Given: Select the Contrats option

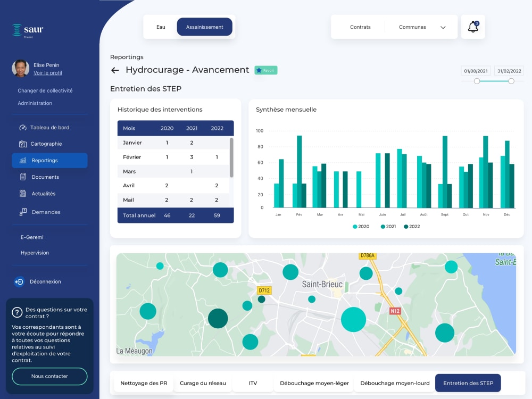Looking at the screenshot, I should click(360, 27).
